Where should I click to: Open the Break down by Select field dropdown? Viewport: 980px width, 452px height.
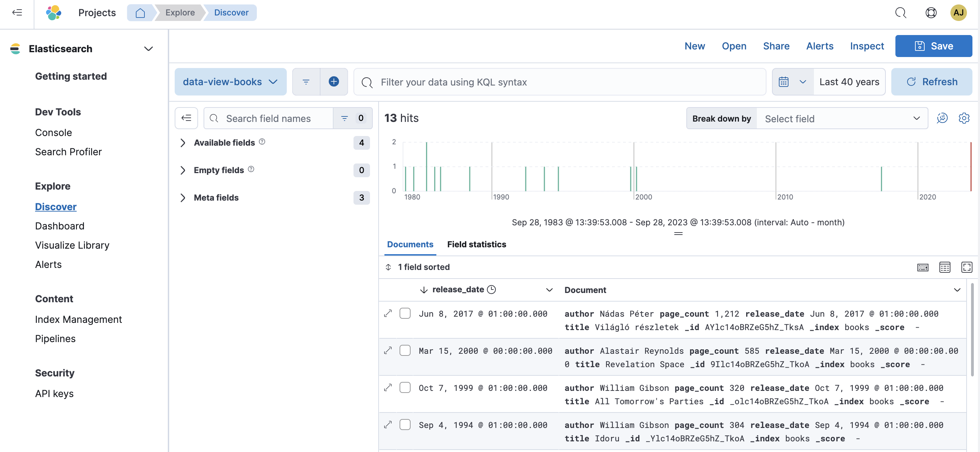841,118
